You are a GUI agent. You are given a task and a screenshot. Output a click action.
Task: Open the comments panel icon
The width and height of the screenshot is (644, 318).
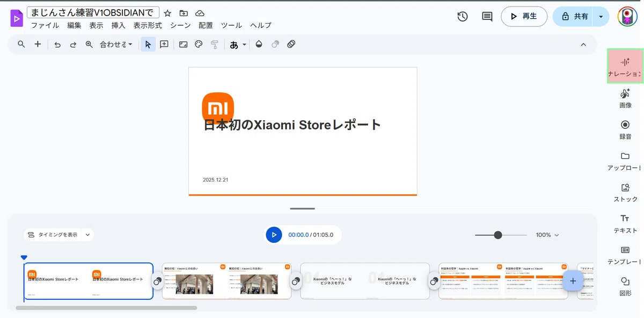[x=487, y=17]
